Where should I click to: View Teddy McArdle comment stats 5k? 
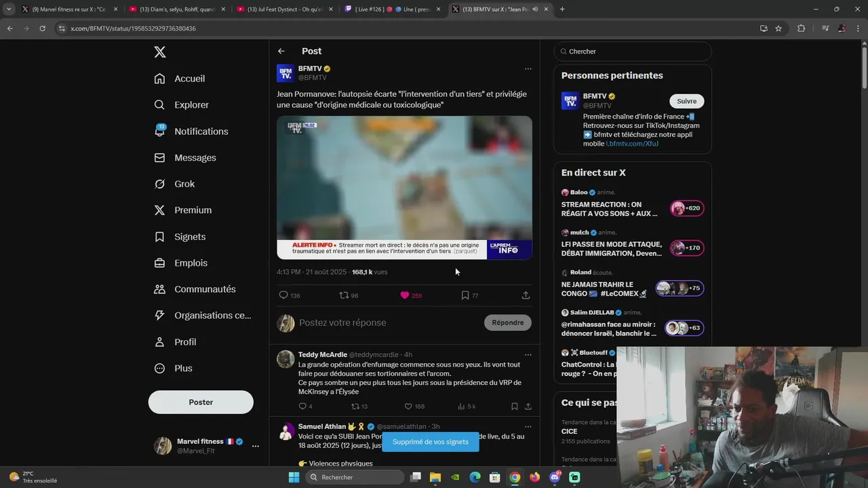click(467, 407)
